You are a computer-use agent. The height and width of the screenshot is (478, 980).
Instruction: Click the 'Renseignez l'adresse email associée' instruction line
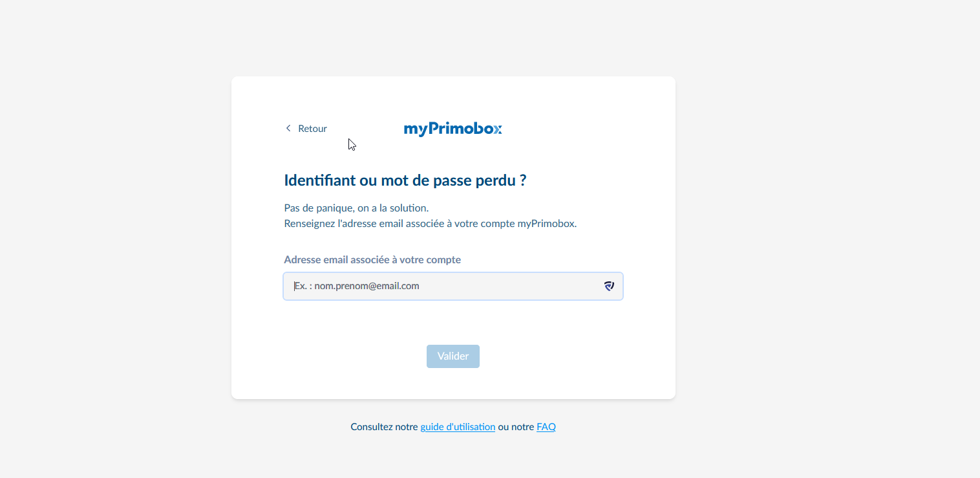tap(430, 224)
